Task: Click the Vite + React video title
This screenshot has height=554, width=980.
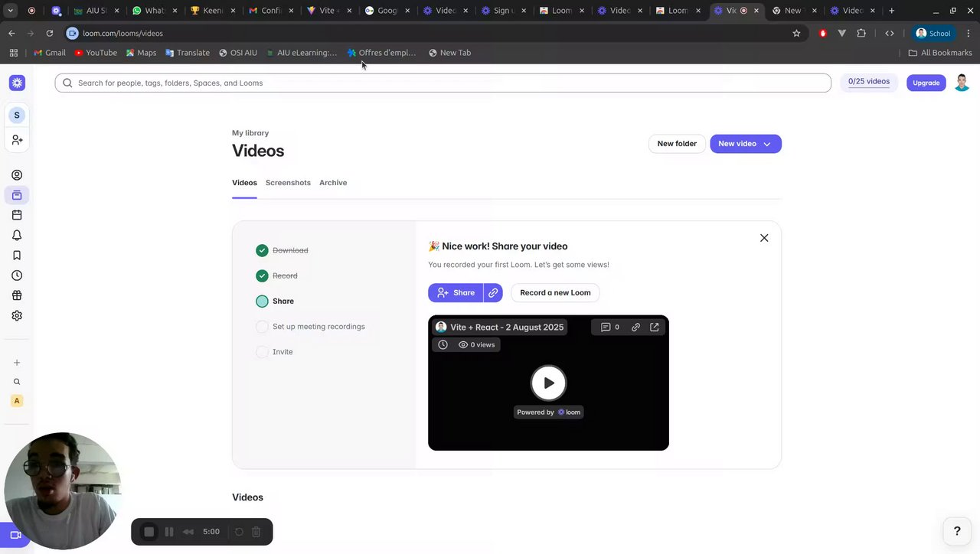Action: click(x=507, y=327)
